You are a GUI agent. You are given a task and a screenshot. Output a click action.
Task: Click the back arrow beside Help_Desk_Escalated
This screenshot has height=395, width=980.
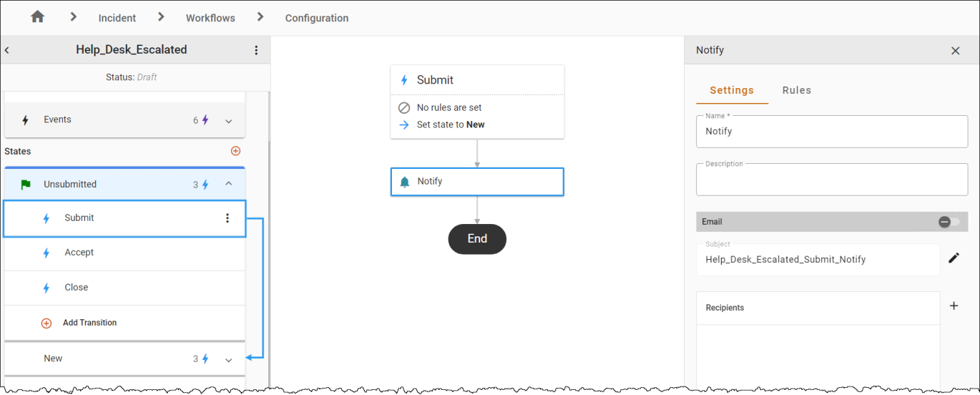pyautogui.click(x=6, y=50)
